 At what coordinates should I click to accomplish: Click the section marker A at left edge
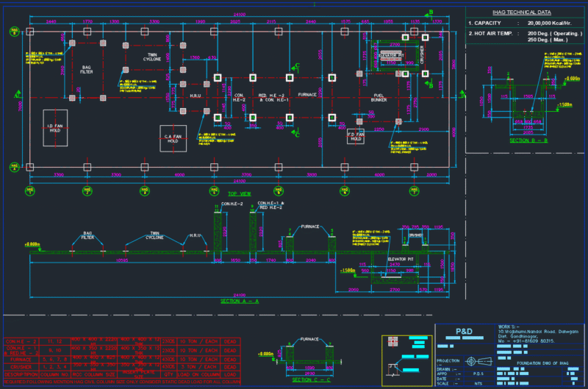(x=17, y=94)
